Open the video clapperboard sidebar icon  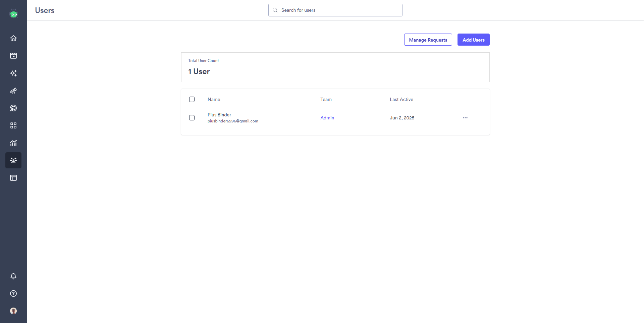click(13, 56)
